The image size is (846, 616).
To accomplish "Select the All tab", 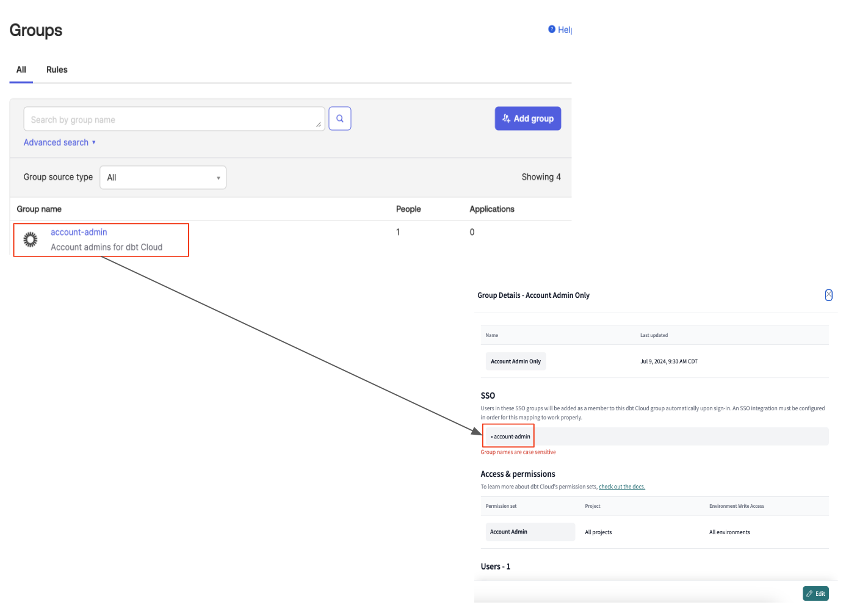I will coord(21,70).
